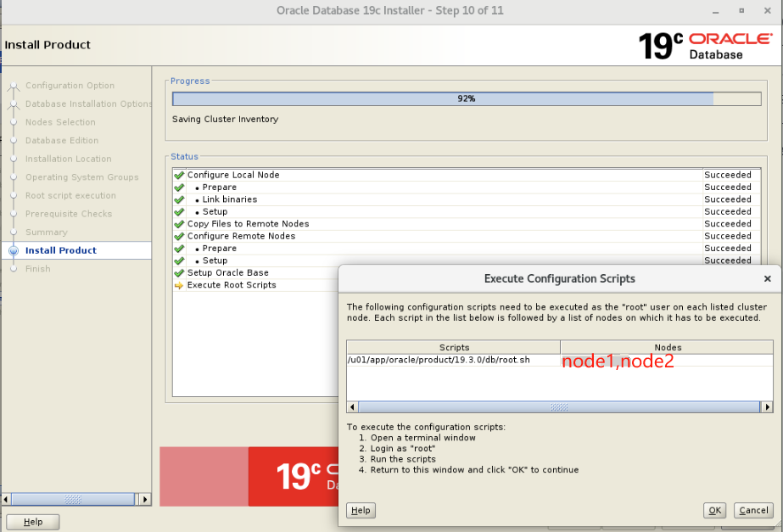Screen dimensions: 783x532
Task: Select the Link binaries status row
Action: [x=467, y=199]
